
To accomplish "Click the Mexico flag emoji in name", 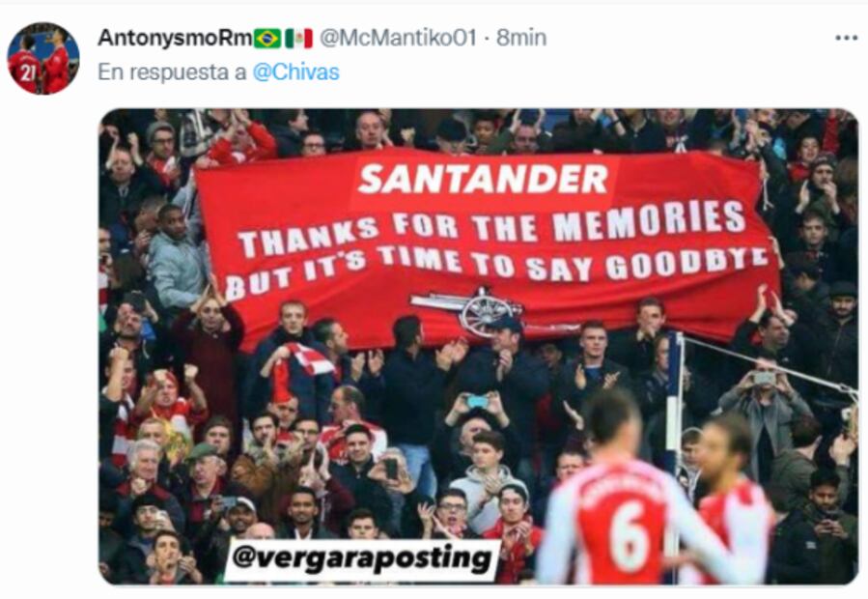I will point(299,39).
